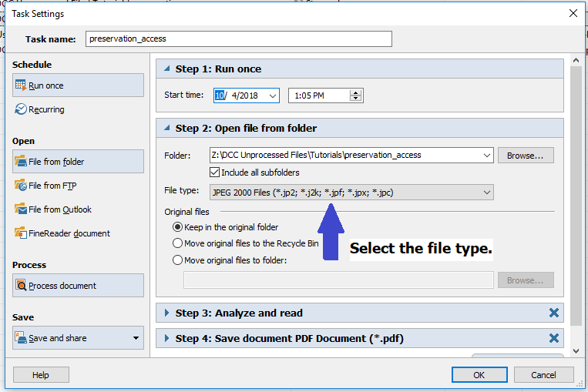588x392 pixels.
Task: Open the File type dropdown
Action: click(487, 192)
